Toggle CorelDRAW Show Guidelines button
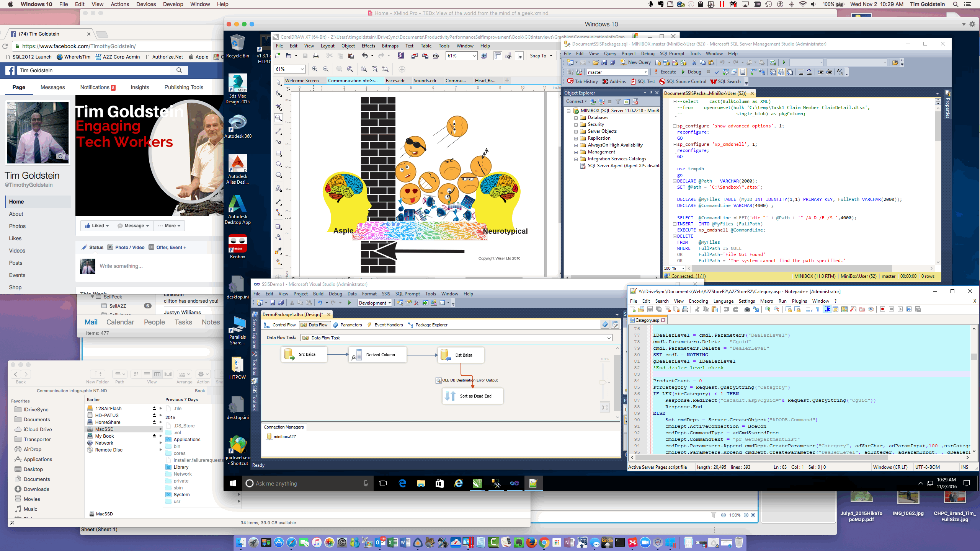The width and height of the screenshot is (980, 551). point(519,56)
